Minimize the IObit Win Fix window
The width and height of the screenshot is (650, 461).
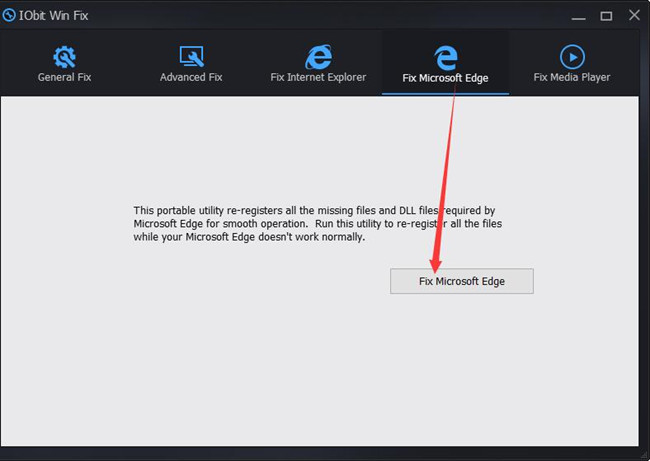tap(578, 17)
